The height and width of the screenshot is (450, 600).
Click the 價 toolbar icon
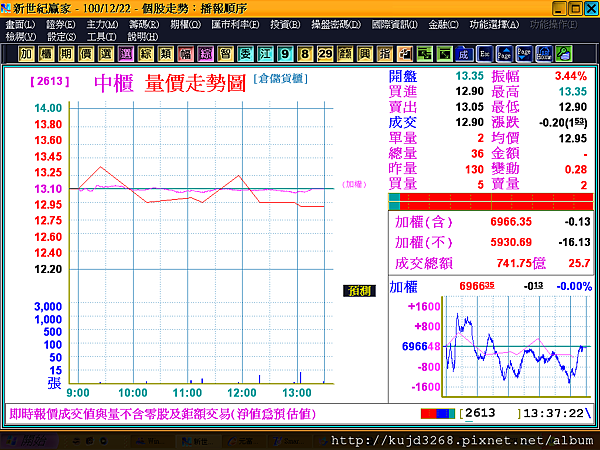(x=86, y=54)
